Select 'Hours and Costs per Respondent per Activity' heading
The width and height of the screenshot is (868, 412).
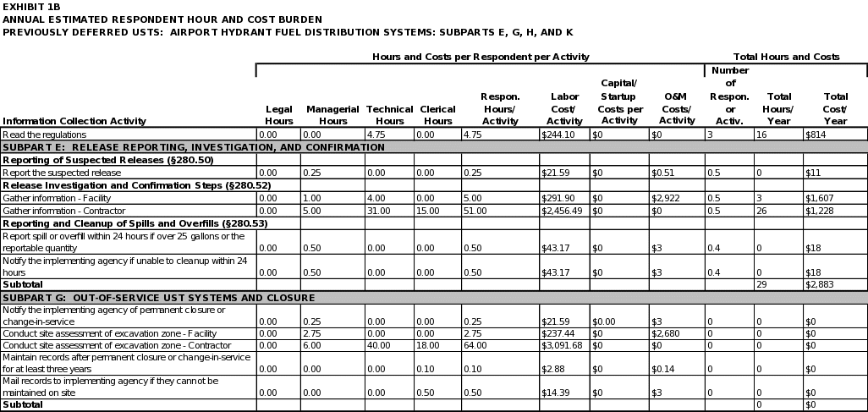(481, 58)
